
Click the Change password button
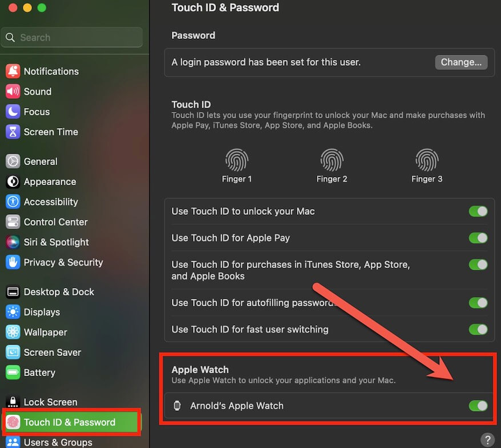coord(461,62)
